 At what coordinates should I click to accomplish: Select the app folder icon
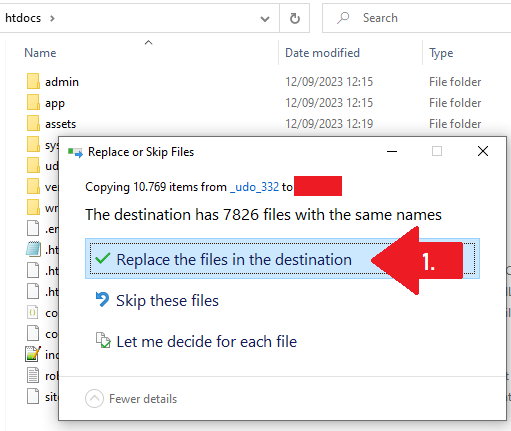tap(33, 103)
